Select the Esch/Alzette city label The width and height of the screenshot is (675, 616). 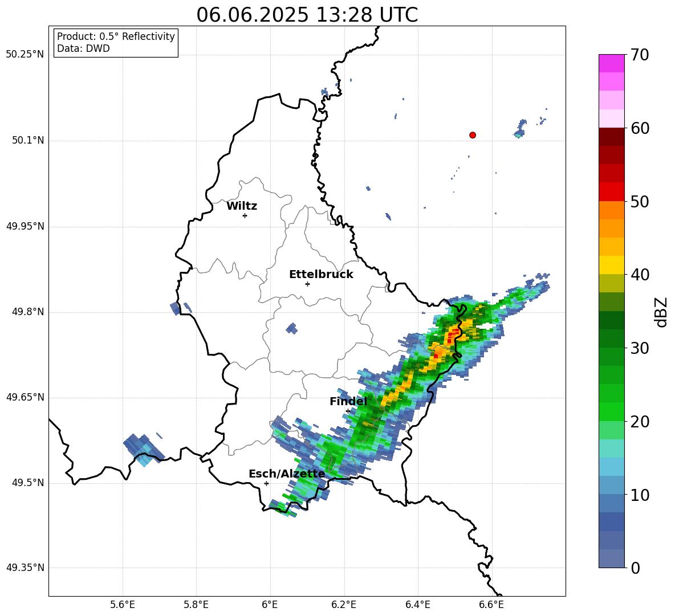(x=287, y=474)
